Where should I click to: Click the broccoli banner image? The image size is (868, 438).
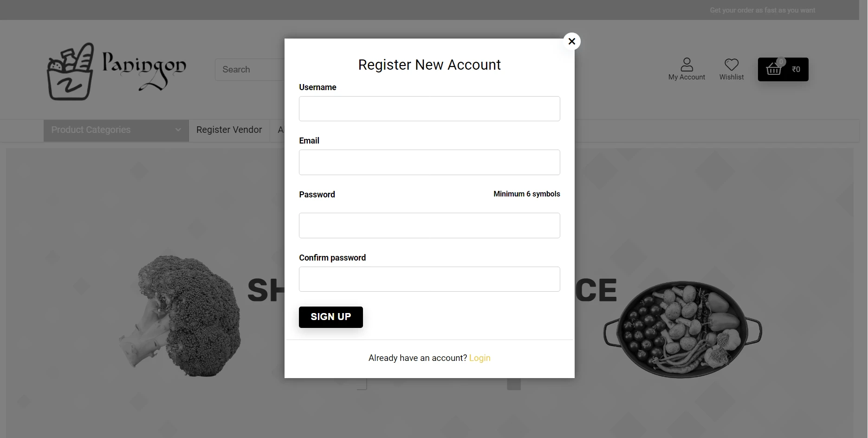pos(180,316)
